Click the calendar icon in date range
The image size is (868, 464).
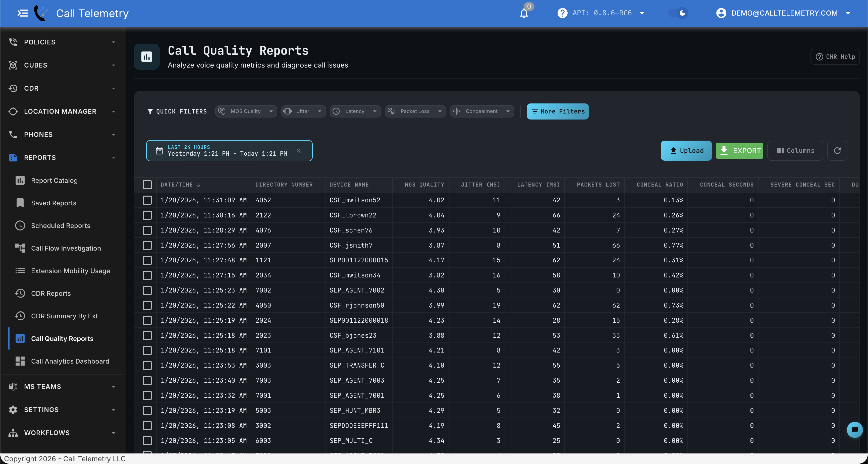(159, 151)
